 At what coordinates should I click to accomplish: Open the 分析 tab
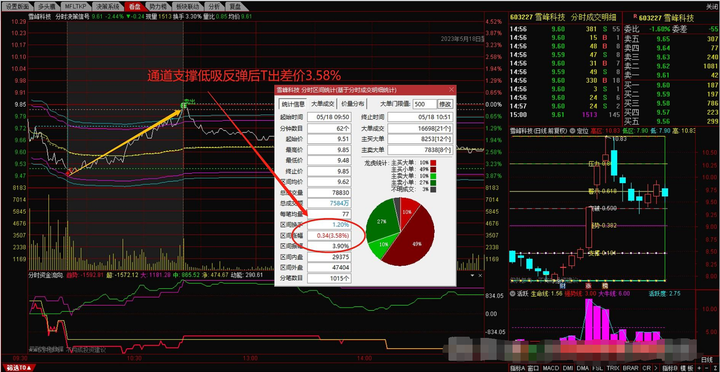[214, 7]
